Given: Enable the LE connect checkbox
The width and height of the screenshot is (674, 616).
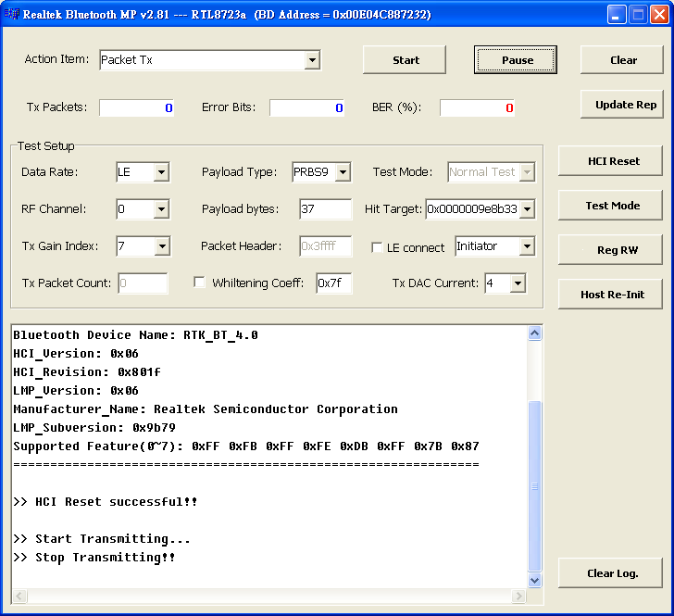Looking at the screenshot, I should (377, 247).
